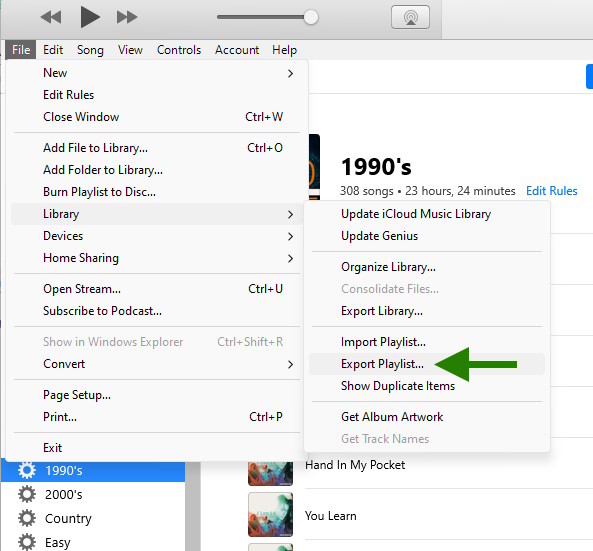This screenshot has height=551, width=593.
Task: Select the song You Learn
Action: pos(331,516)
